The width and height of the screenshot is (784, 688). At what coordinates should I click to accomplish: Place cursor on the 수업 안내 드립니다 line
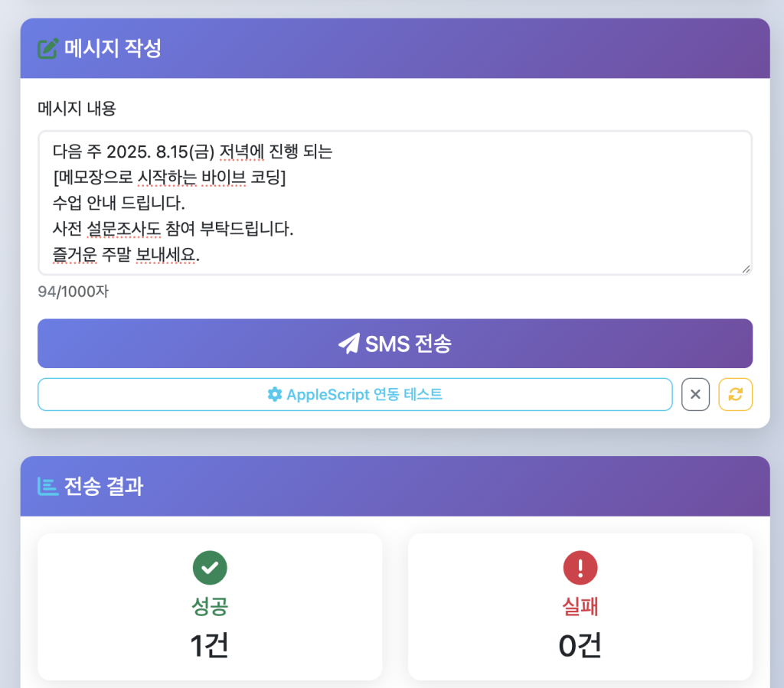click(x=119, y=203)
